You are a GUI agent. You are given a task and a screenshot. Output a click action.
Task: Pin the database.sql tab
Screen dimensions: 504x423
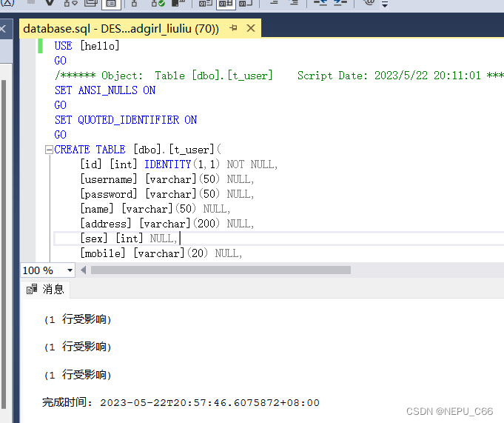coord(233,29)
